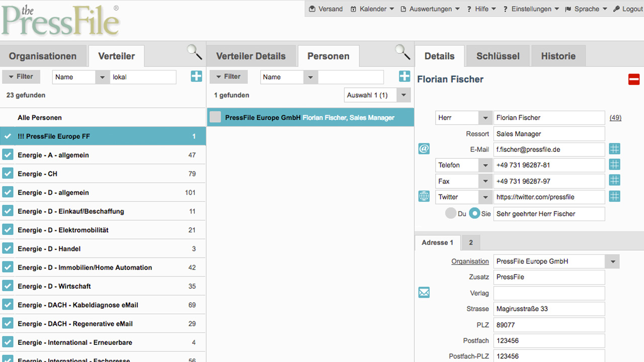Click grid icon next to Twitter field
644x362 pixels.
(614, 197)
